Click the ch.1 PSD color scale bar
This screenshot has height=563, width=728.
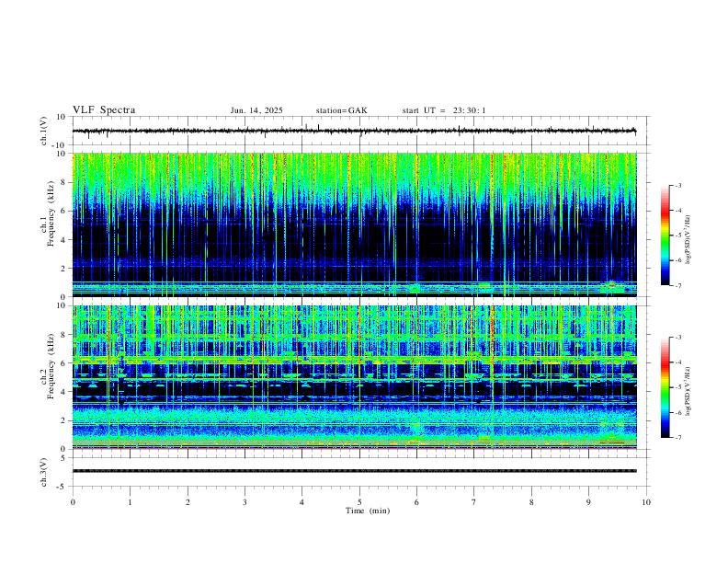(665, 236)
